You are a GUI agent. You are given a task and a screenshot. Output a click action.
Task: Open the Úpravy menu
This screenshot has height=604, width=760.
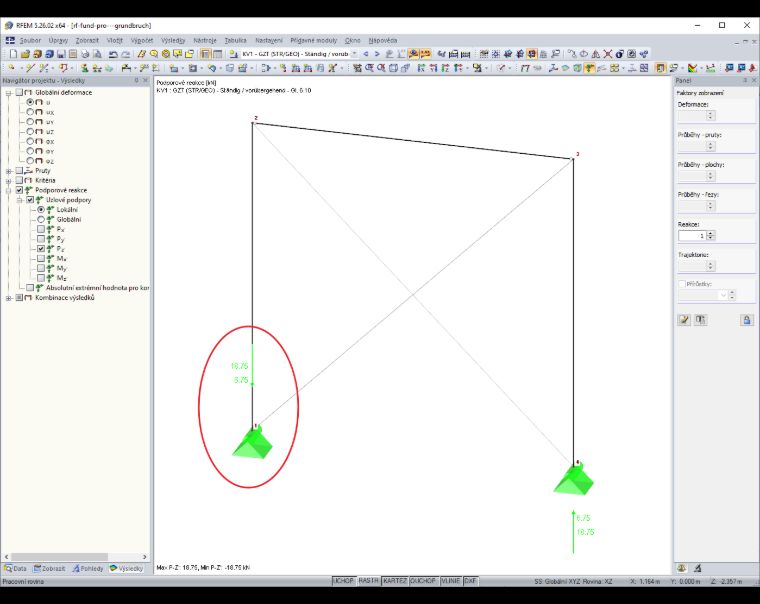(x=58, y=40)
